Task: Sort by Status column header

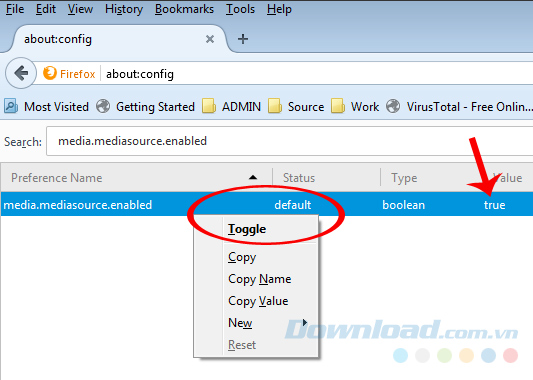Action: click(326, 177)
